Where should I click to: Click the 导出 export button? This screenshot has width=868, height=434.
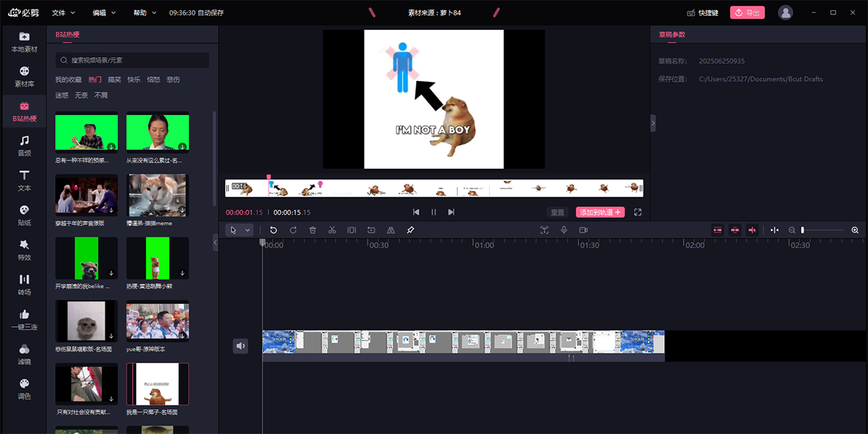pos(747,12)
